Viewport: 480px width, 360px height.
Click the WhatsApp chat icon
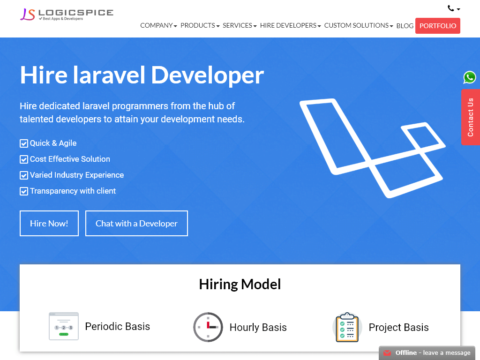pyautogui.click(x=470, y=77)
